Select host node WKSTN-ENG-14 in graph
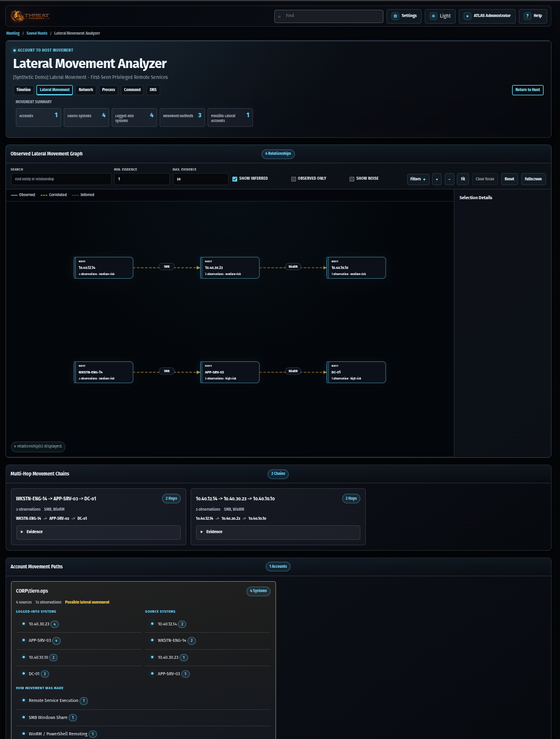 pos(103,372)
